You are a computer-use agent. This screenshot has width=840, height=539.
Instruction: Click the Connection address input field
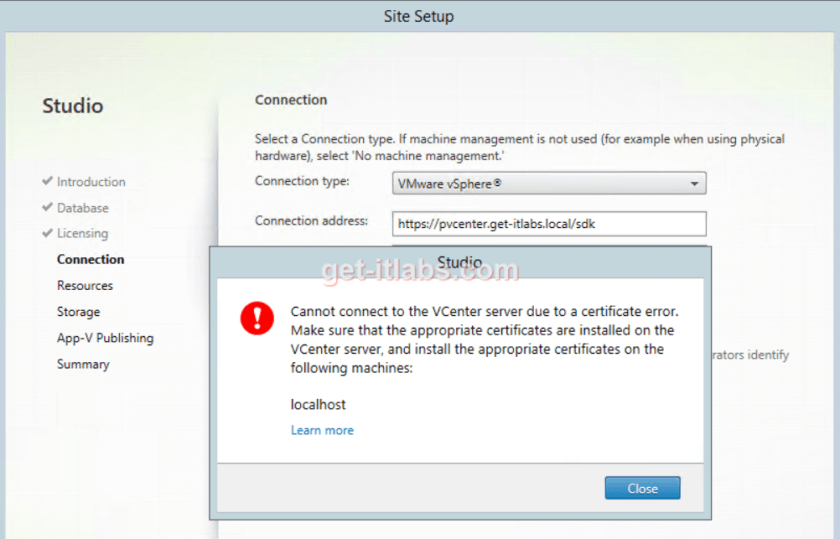coord(549,224)
